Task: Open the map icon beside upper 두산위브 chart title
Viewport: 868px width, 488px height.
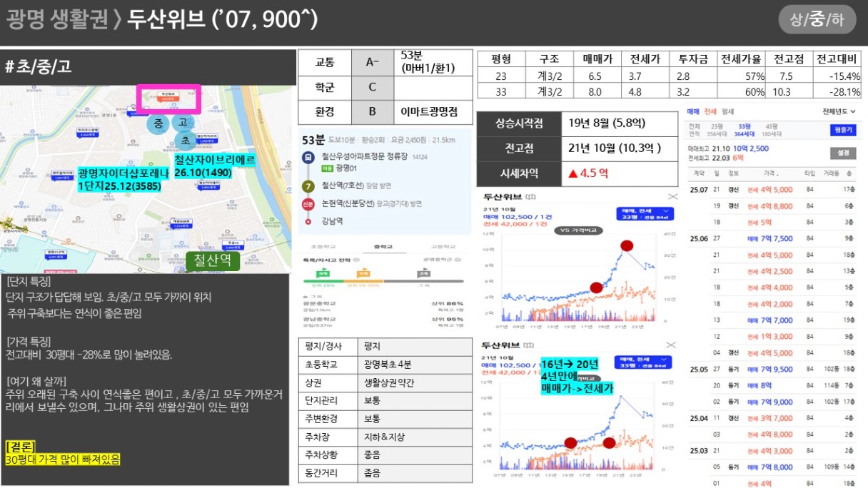Action: coord(530,196)
